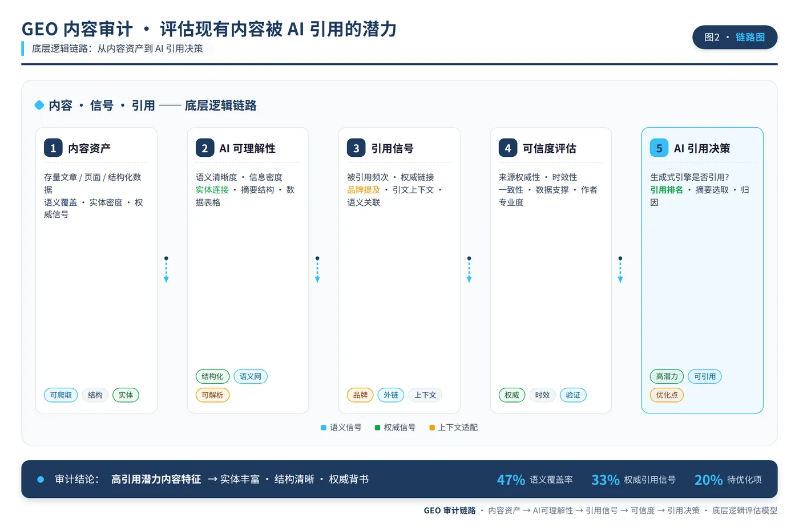Select the 语义网 tag
The width and height of the screenshot is (799, 532).
(251, 376)
